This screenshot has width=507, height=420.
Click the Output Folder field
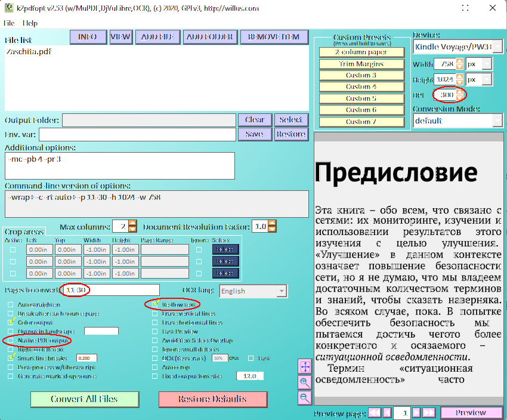point(149,121)
